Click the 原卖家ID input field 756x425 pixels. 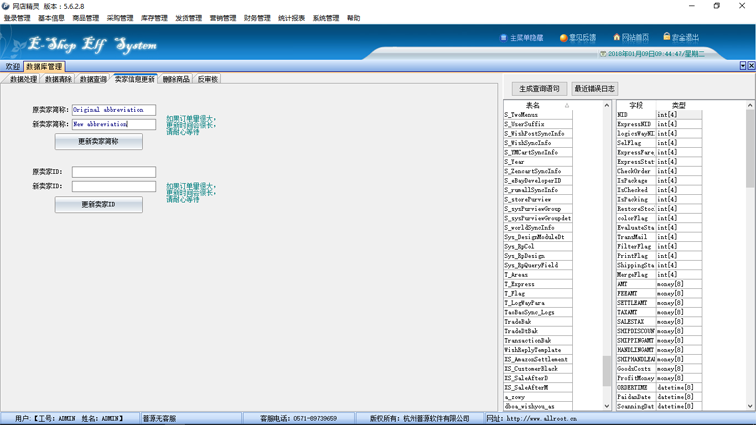113,172
